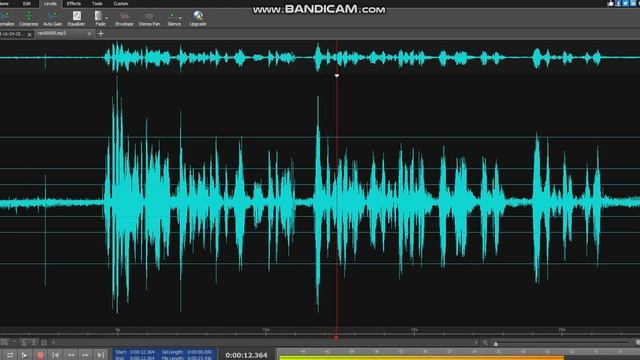This screenshot has width=640, height=360.
Task: Click the zoom slider handle
Action: (x=496, y=344)
